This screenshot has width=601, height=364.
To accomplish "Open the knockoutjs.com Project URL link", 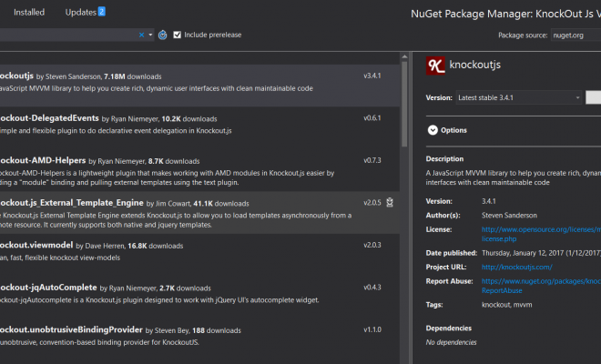I will tap(516, 267).
